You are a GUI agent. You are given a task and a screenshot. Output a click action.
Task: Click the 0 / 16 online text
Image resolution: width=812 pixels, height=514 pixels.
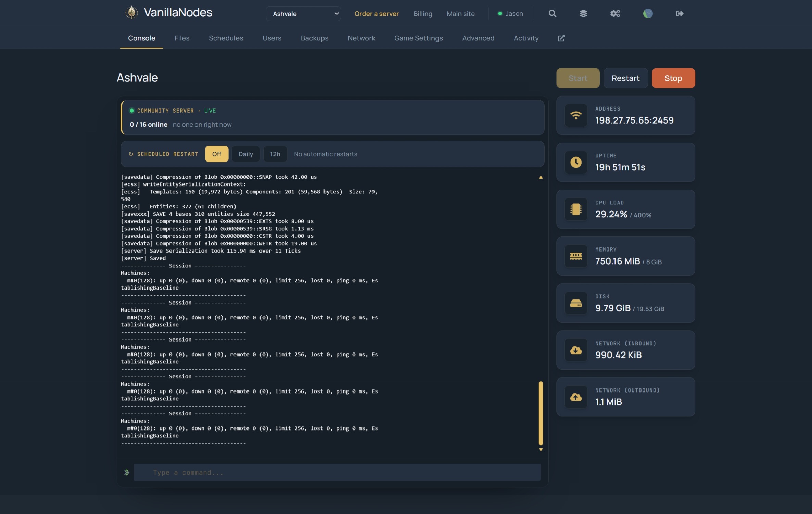pos(149,124)
